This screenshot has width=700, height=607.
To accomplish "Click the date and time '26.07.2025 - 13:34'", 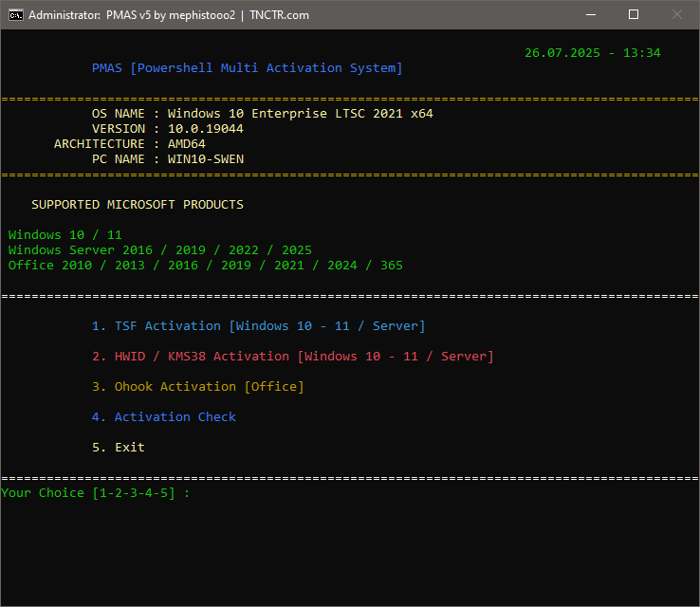I will click(593, 53).
